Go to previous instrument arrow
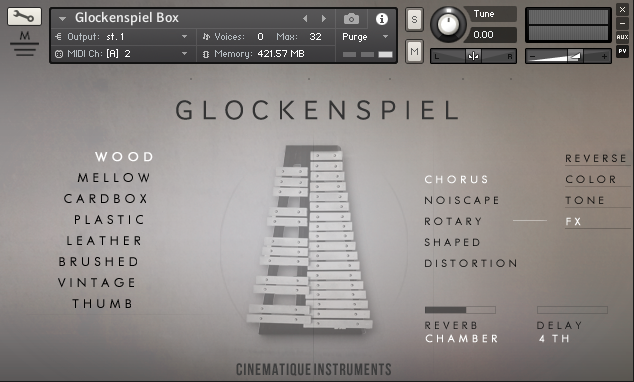Image resolution: width=634 pixels, height=382 pixels. (x=305, y=19)
